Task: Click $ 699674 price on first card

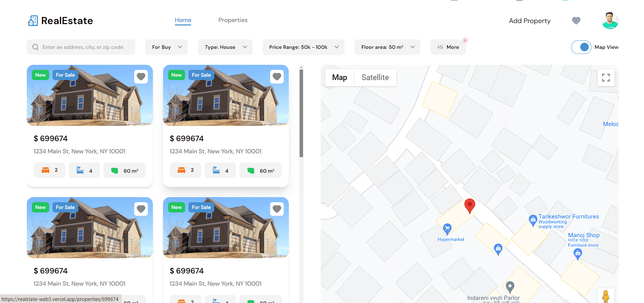Action: [x=51, y=138]
